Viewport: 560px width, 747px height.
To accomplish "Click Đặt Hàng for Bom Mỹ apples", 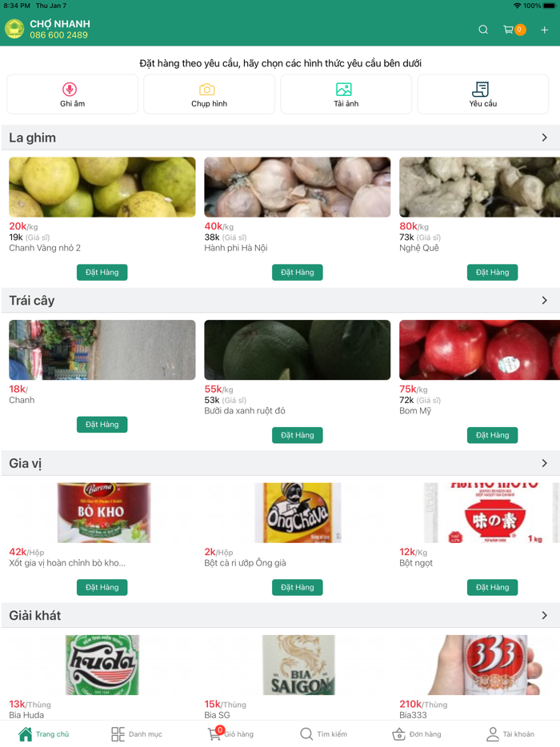I will [x=492, y=435].
